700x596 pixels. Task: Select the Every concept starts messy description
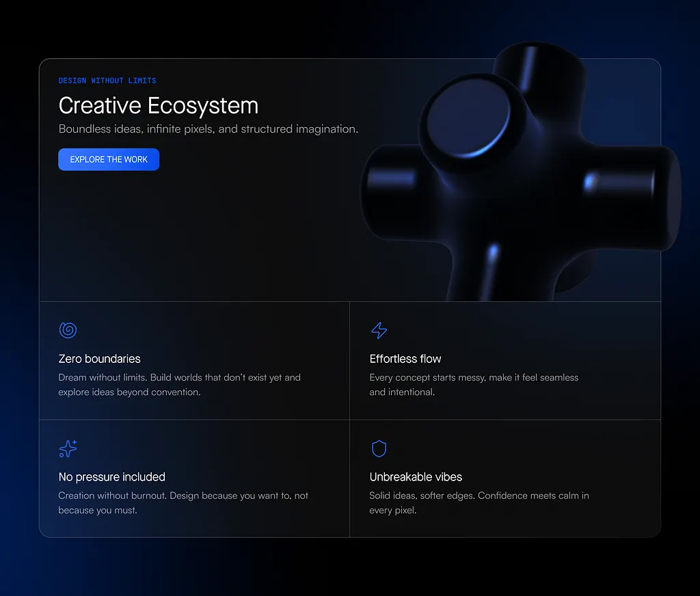point(474,385)
